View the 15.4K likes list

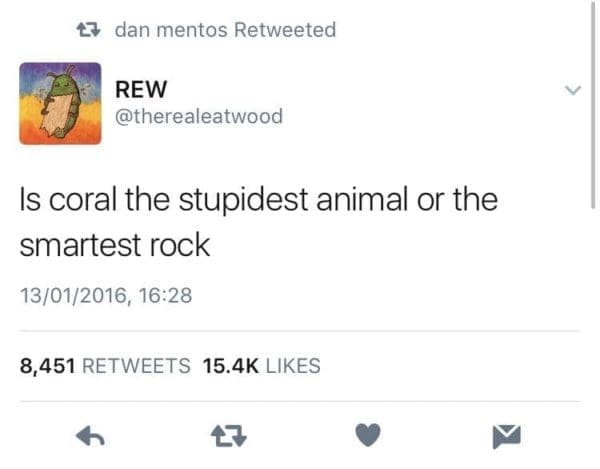pos(262,365)
